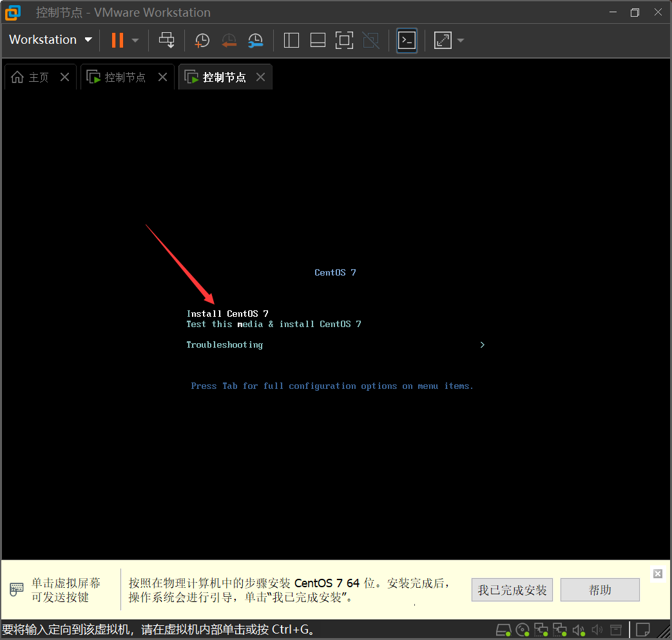The height and width of the screenshot is (640, 672).
Task: Revert the VM to its last snapshot
Action: [229, 41]
